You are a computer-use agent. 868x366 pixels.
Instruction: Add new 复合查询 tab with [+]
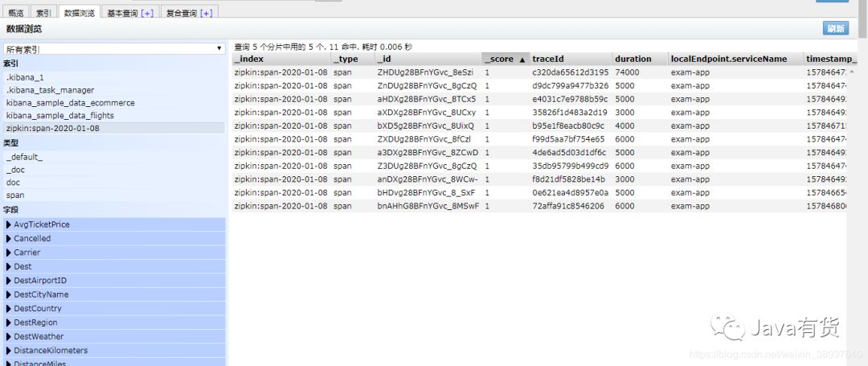coord(206,13)
